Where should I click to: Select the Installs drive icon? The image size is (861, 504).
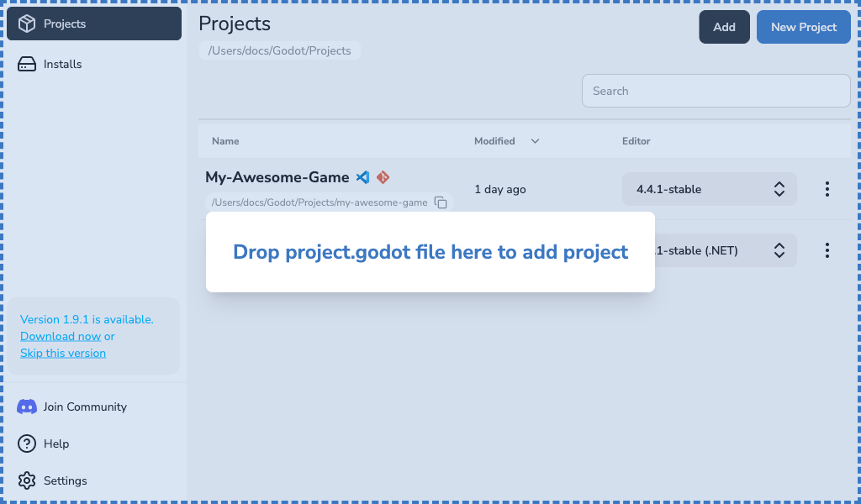[26, 63]
